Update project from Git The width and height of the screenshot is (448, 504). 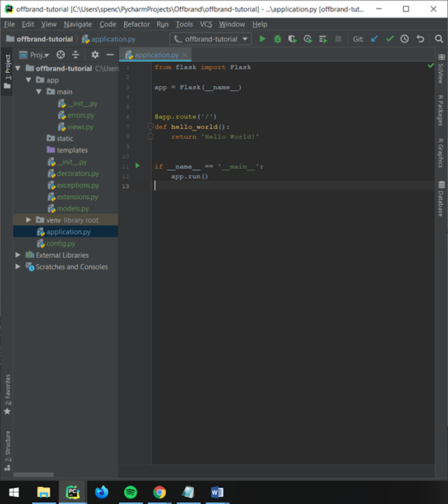(374, 39)
